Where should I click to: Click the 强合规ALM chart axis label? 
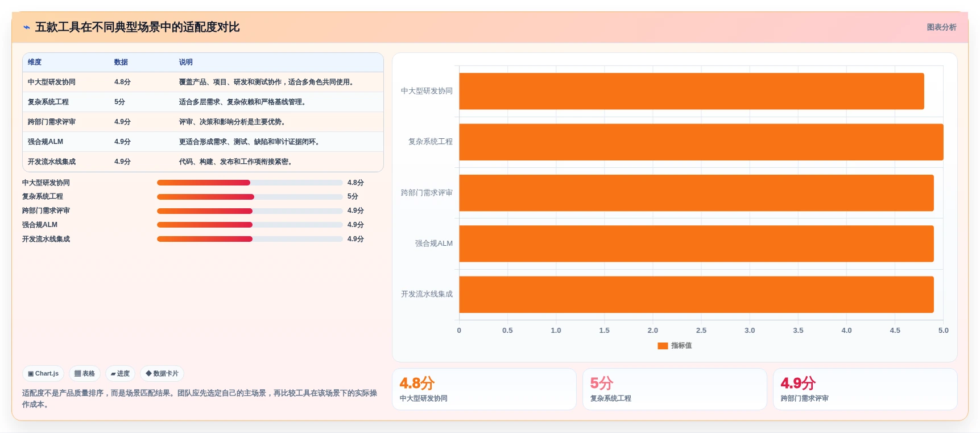pos(434,244)
